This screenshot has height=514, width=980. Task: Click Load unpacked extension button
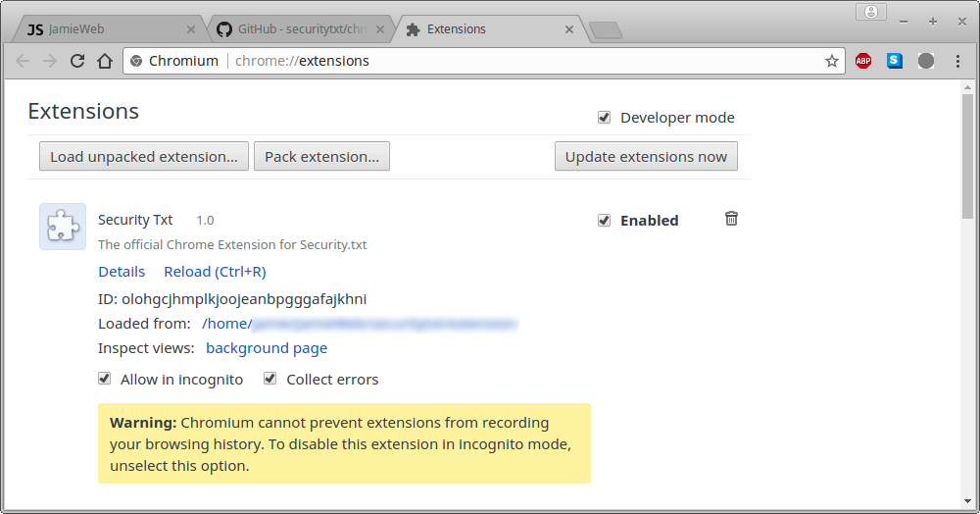pos(144,156)
